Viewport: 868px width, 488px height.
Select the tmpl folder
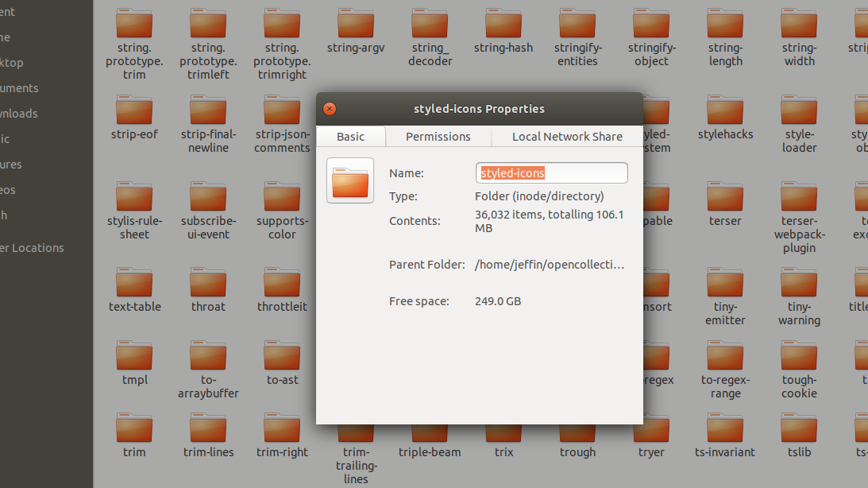tap(134, 363)
